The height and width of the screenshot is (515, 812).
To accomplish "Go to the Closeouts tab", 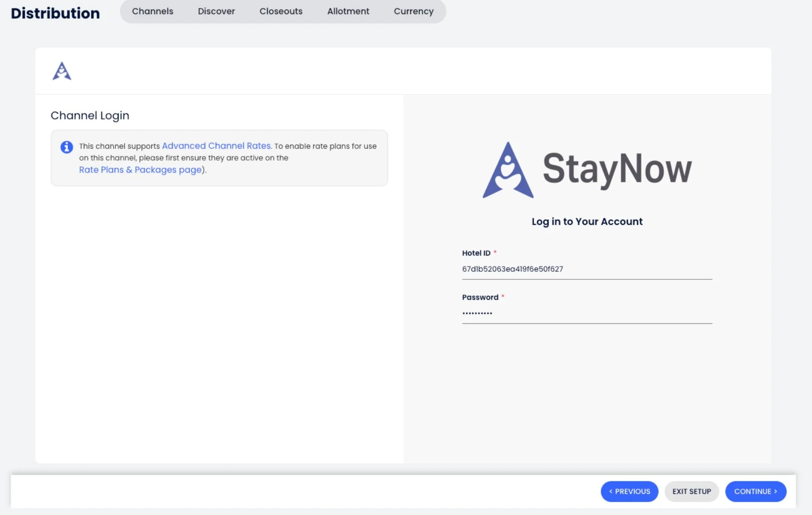I will [x=281, y=11].
